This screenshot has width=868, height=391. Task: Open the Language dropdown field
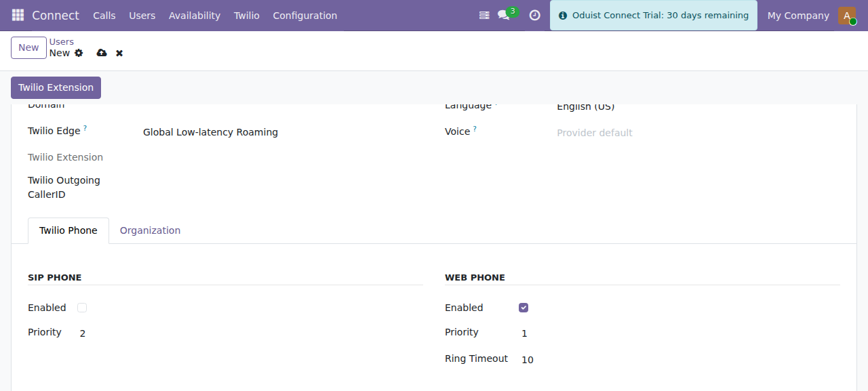[698, 107]
